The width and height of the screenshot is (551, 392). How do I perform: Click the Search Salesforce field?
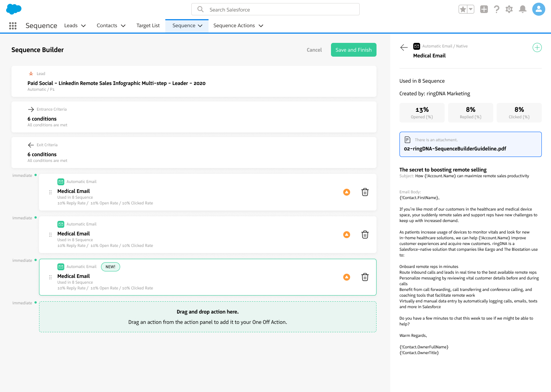click(275, 10)
